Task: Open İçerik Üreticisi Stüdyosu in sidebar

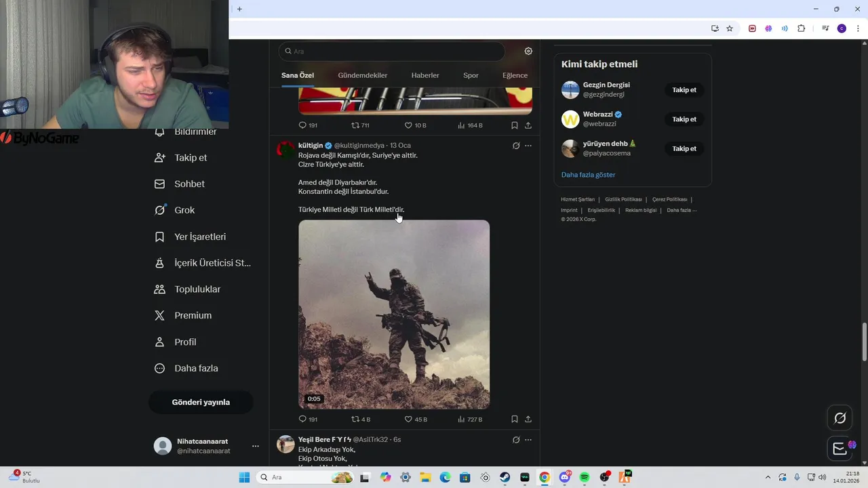Action: coord(203,263)
